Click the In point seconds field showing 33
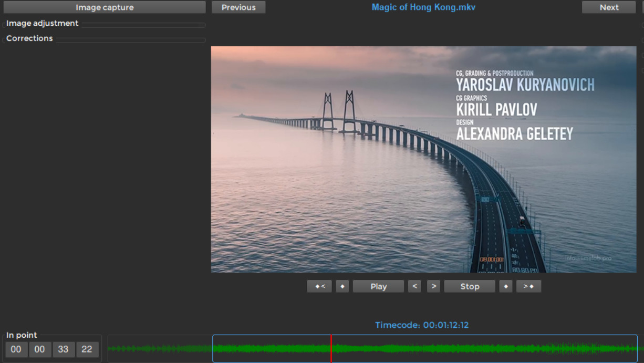The image size is (644, 363). (64, 349)
